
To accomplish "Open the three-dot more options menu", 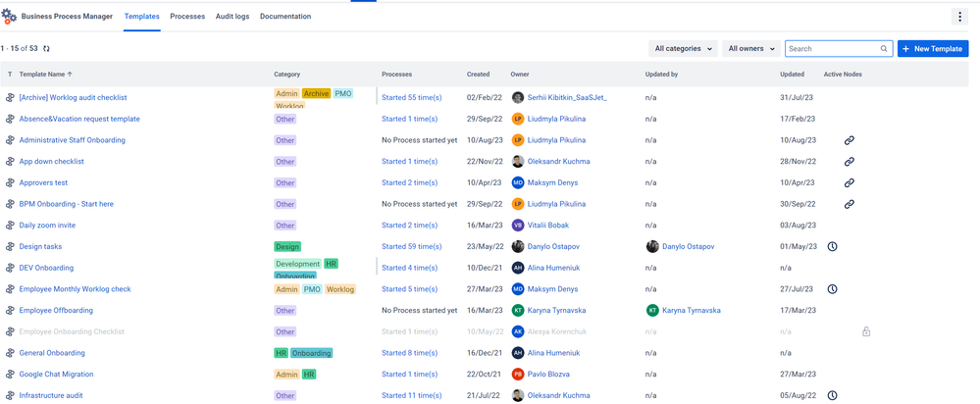I will 959,17.
